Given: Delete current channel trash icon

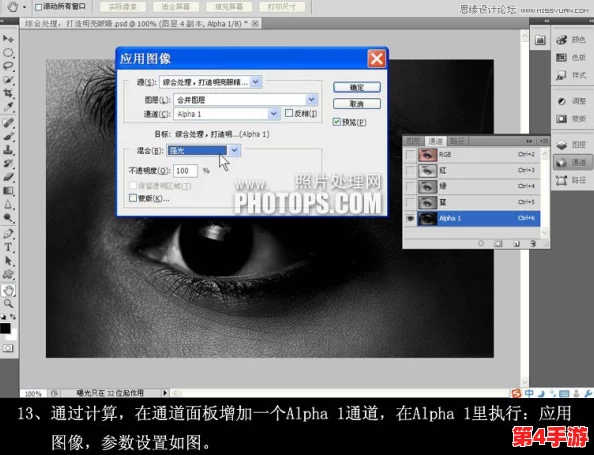Looking at the screenshot, I should (533, 244).
